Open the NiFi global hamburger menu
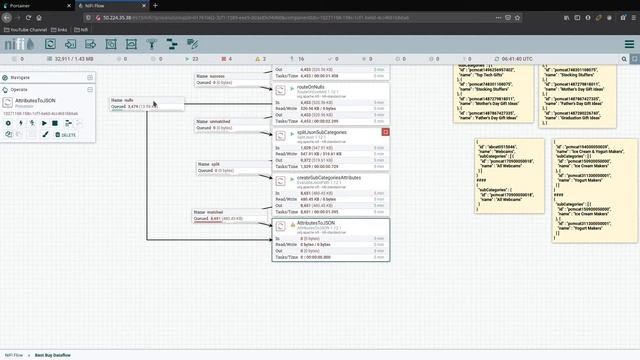The image size is (640, 360). (629, 44)
